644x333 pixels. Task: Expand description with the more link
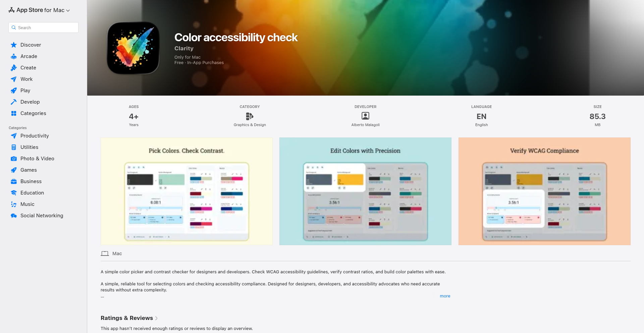445,296
